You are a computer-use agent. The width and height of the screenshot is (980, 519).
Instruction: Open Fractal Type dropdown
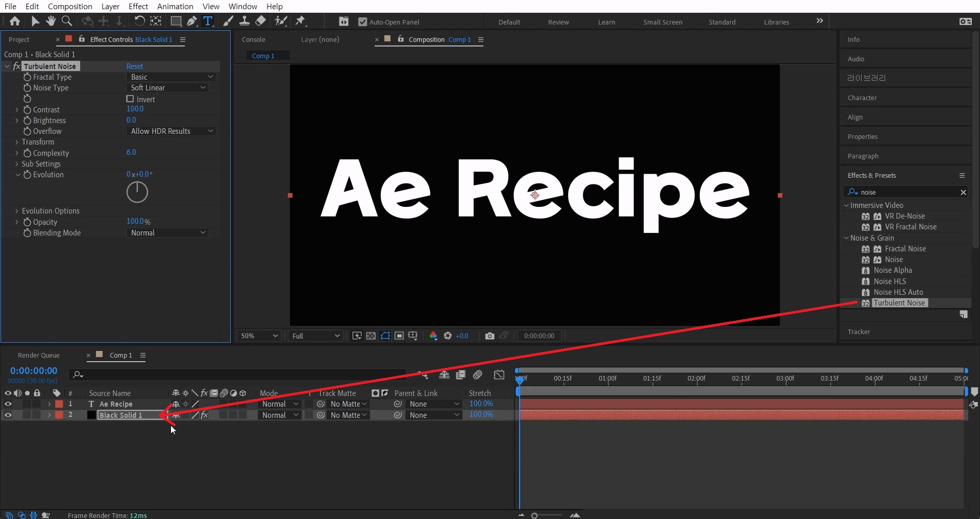tap(171, 77)
